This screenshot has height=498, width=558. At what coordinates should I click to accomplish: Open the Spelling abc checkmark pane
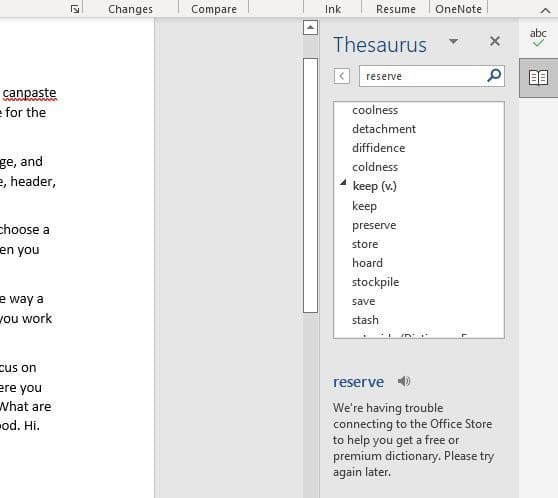(538, 37)
